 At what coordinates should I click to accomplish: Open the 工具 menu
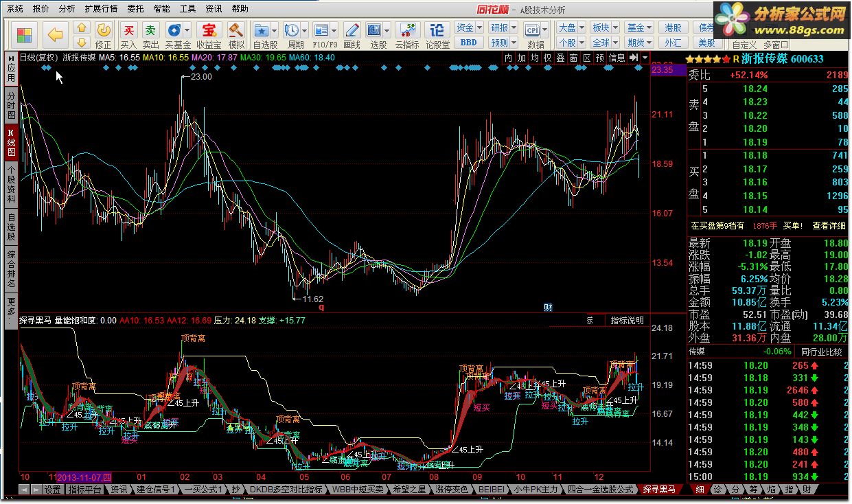[187, 9]
